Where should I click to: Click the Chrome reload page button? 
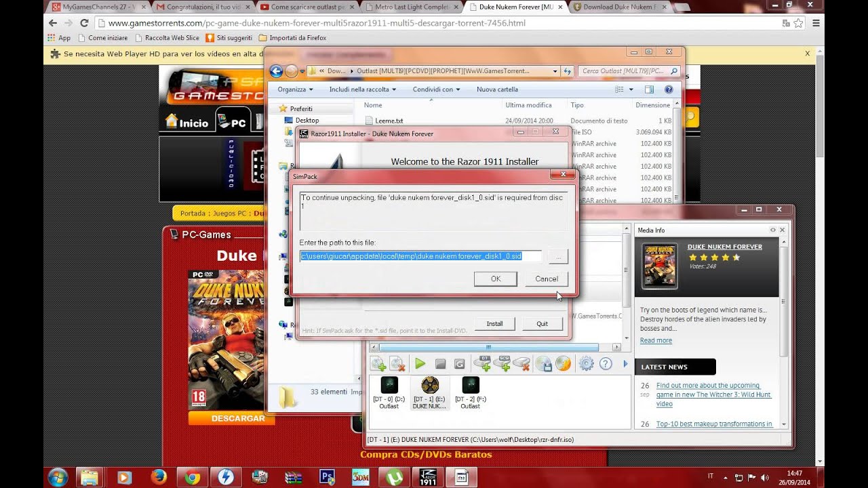(x=85, y=23)
